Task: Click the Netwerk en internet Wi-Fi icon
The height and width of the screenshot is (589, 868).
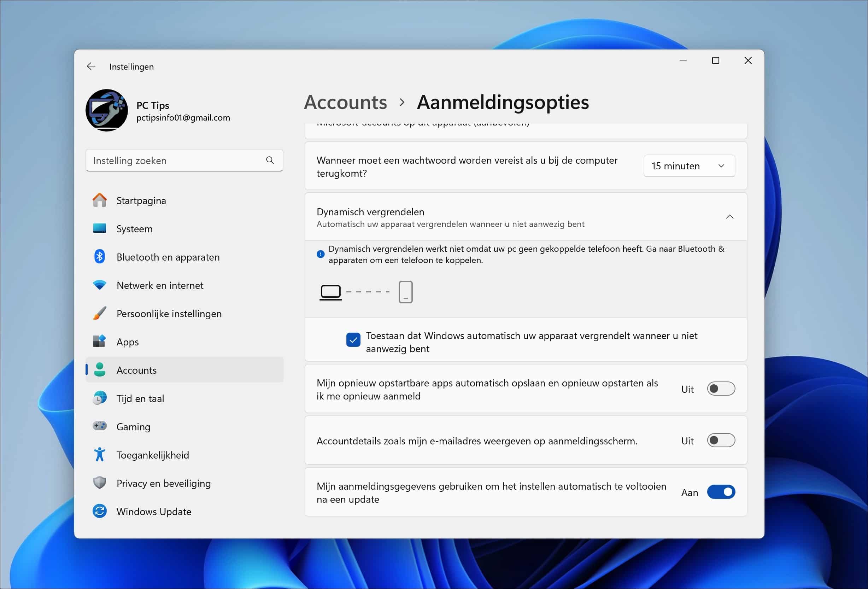Action: [100, 285]
